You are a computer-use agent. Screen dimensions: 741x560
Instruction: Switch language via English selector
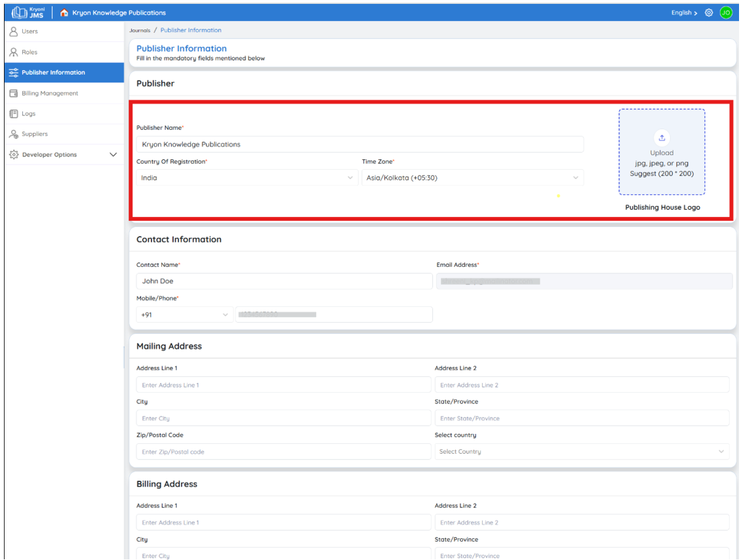(684, 12)
